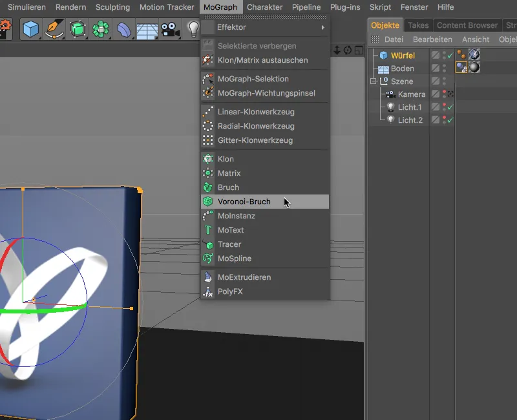Disable Würfel via its green checkmark
Viewport: 517px width, 420px height.
(450, 56)
